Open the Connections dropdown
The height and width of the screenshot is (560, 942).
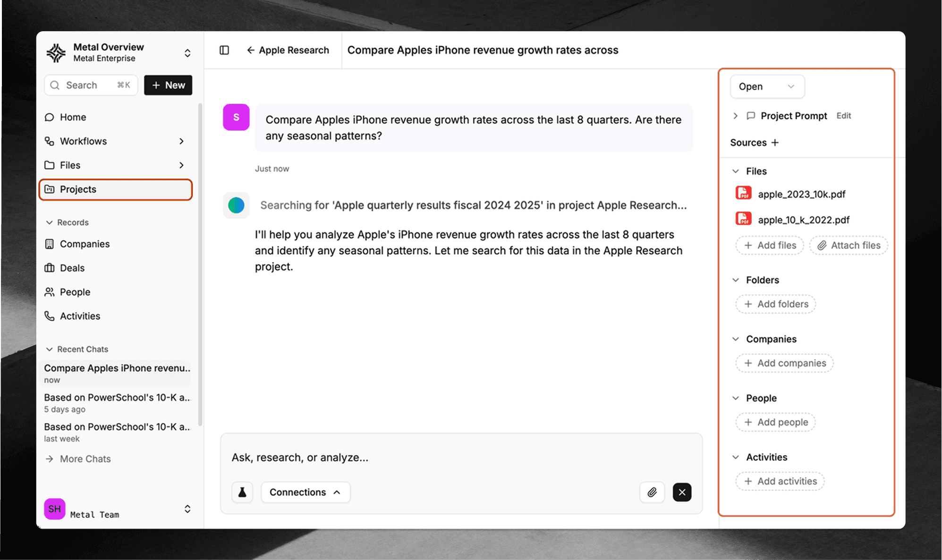pyautogui.click(x=305, y=492)
